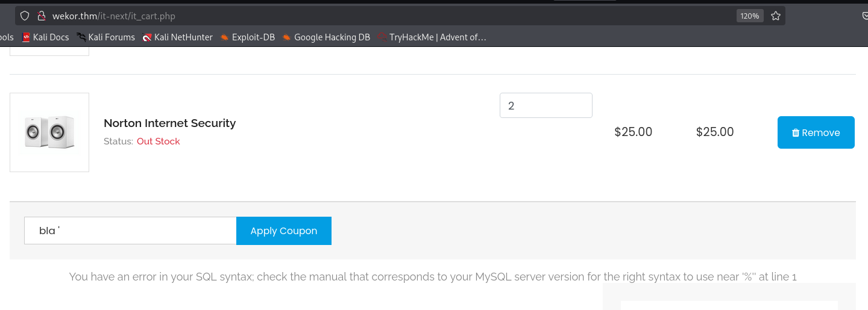Screen dimensions: 868x310
Task: Open the Kali Forums bookmark
Action: tap(105, 37)
